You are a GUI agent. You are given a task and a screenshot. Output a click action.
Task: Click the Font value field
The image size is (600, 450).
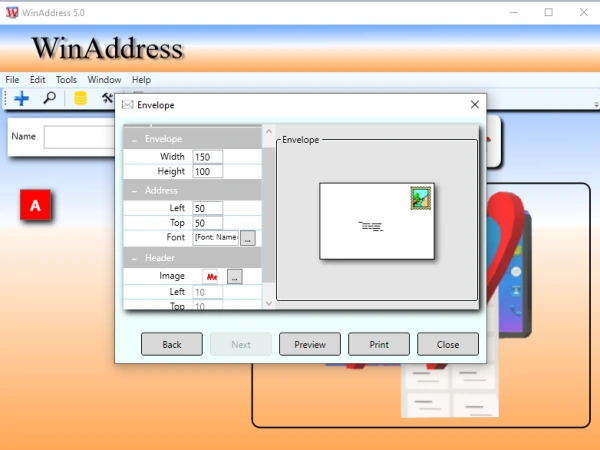215,238
